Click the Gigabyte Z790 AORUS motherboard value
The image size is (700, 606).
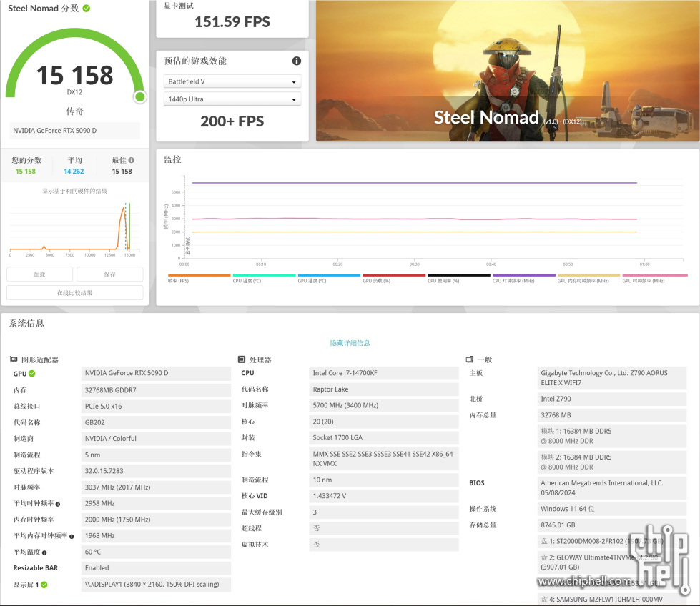tap(611, 378)
